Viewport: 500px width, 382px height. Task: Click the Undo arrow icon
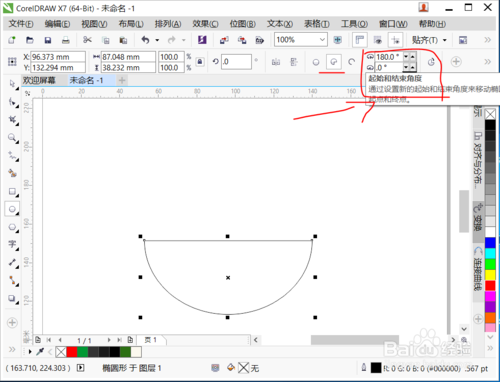(145, 40)
